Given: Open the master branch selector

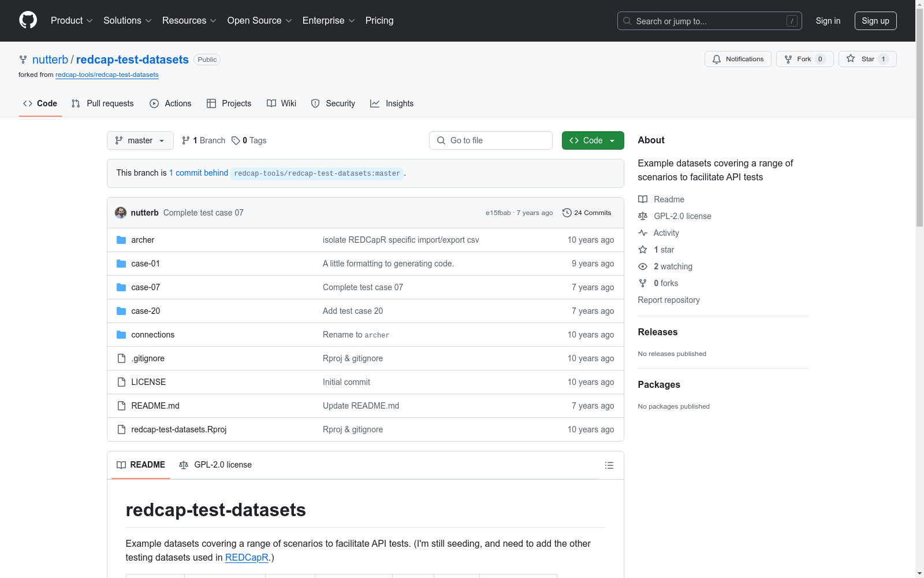Looking at the screenshot, I should pyautogui.click(x=140, y=140).
